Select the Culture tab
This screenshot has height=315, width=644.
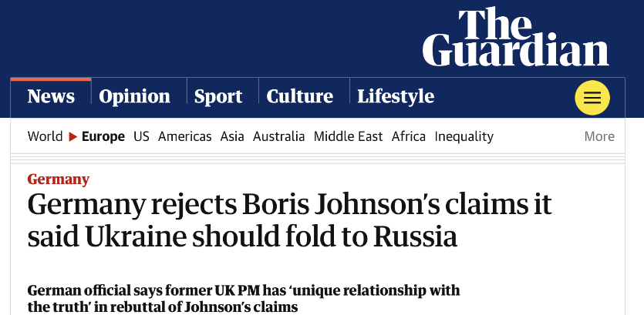(x=299, y=97)
